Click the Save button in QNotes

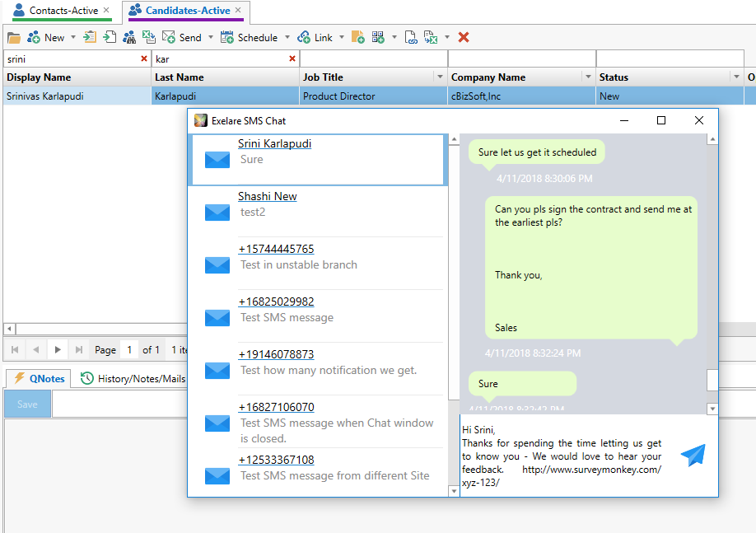[27, 404]
